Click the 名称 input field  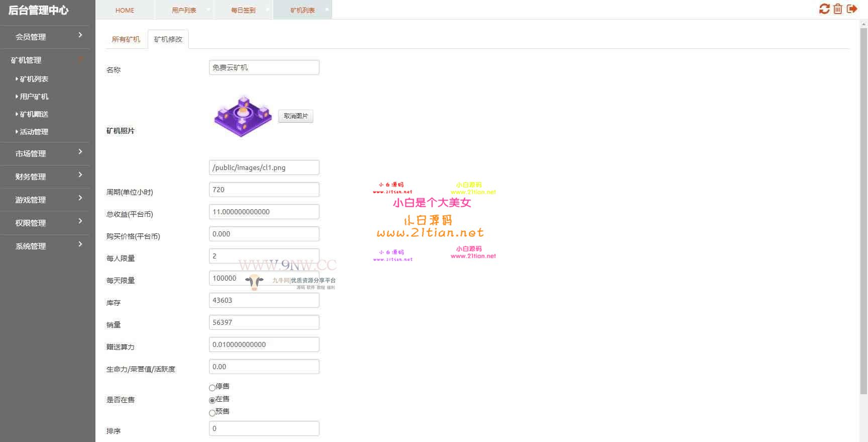pos(264,67)
